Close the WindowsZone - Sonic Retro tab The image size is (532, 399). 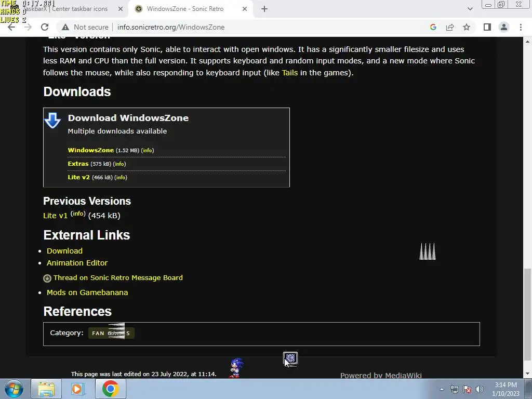245,9
